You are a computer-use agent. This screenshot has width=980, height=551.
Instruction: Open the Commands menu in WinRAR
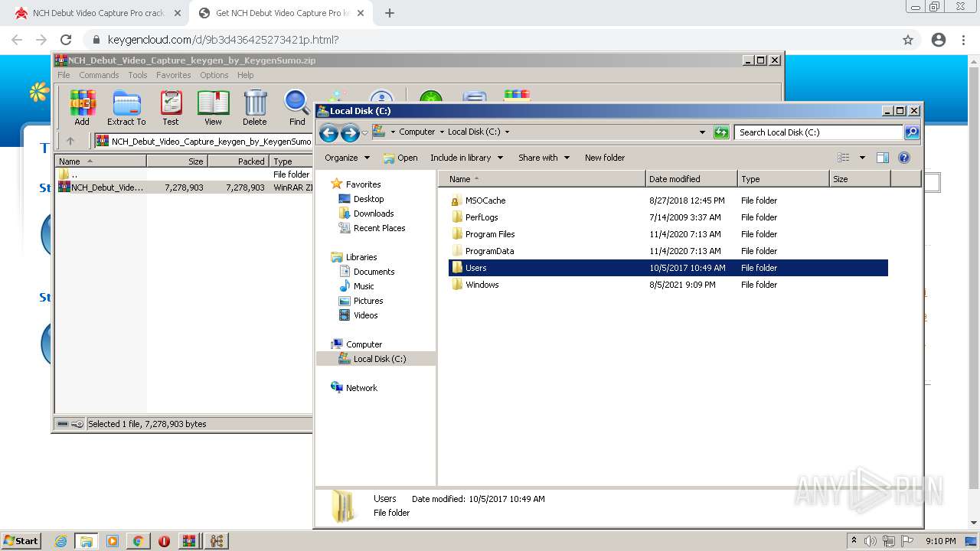point(99,75)
